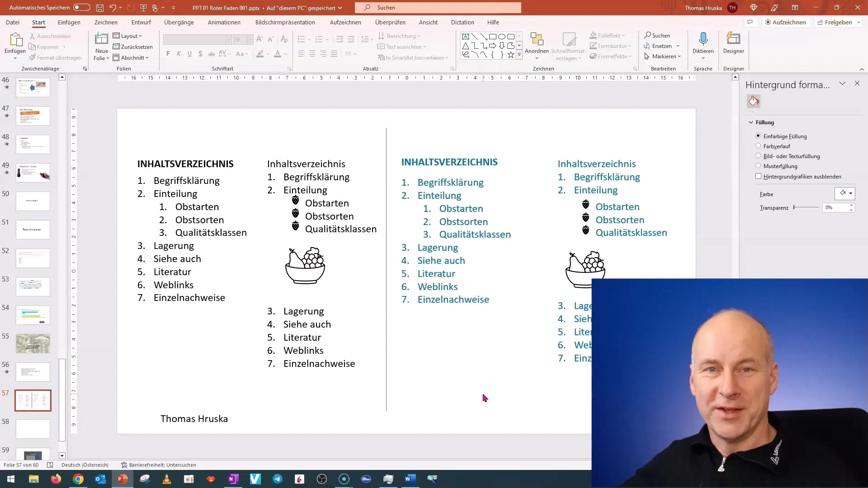Click the Italic formatting icon
The image size is (868, 488).
[178, 55]
